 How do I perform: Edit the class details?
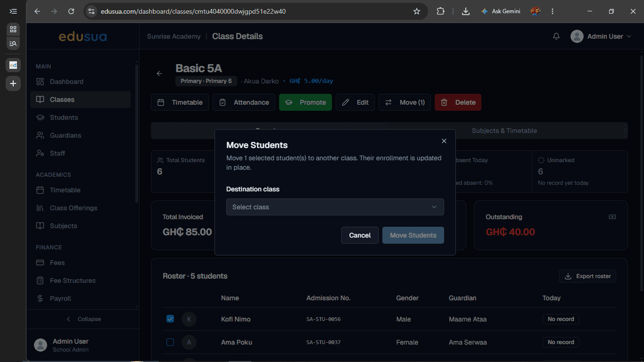tap(355, 102)
